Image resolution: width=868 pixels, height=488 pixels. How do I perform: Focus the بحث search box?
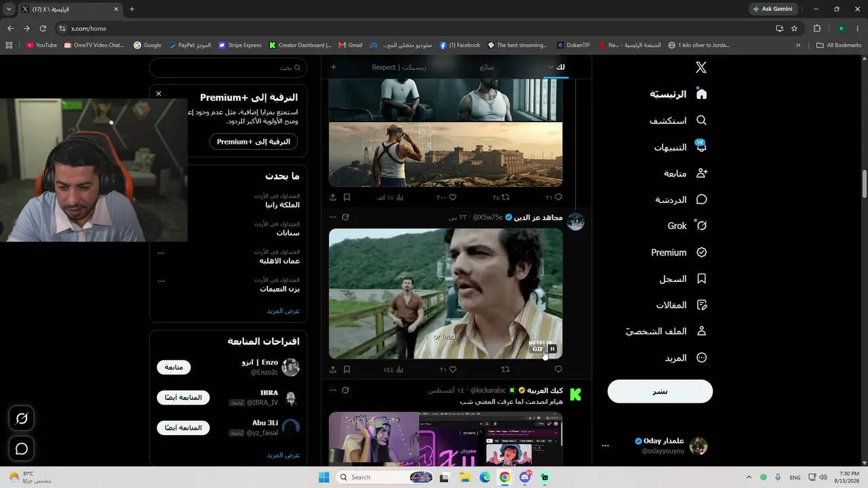click(229, 68)
